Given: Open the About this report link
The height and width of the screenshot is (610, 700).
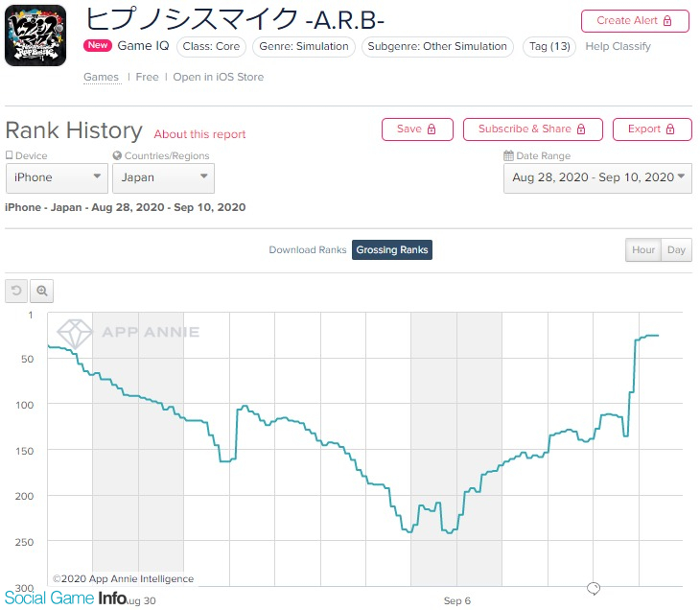Looking at the screenshot, I should (x=199, y=134).
